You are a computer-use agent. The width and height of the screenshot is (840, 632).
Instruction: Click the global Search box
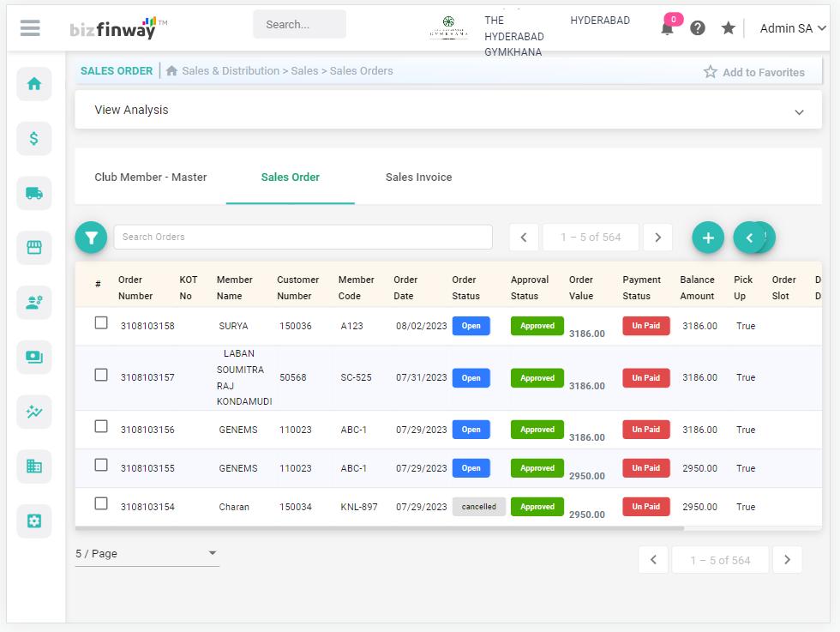tap(299, 25)
